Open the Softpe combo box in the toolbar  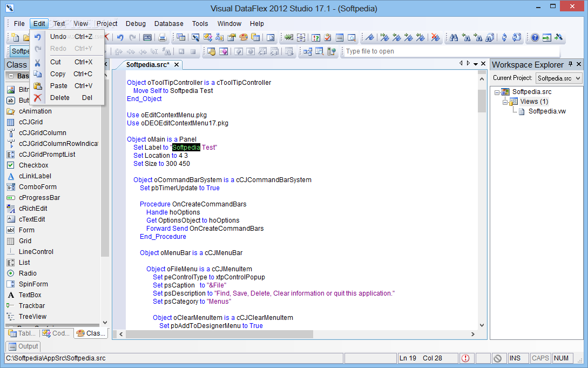(19, 51)
